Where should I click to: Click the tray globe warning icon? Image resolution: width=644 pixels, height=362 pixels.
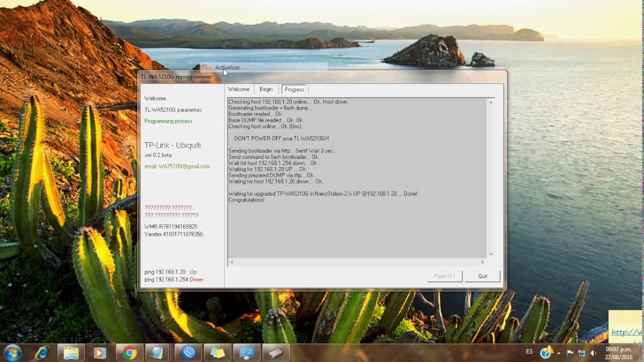point(546,352)
